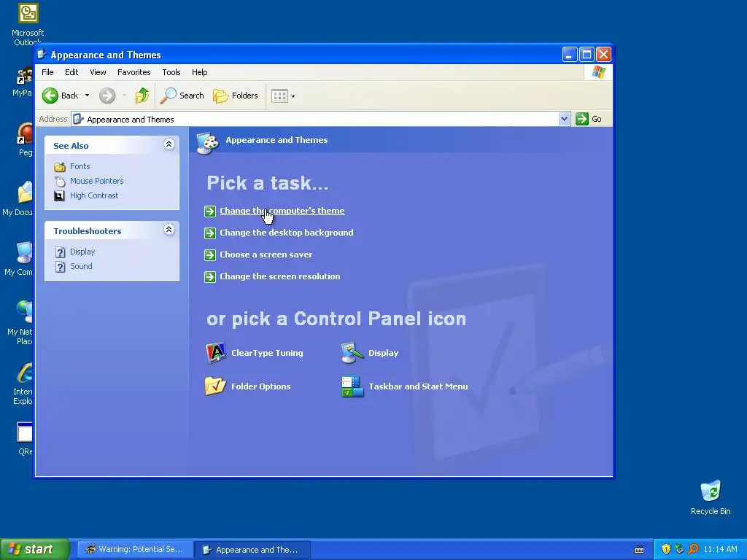747x560 pixels.
Task: Click the orange magnifier tray icon
Action: click(693, 549)
